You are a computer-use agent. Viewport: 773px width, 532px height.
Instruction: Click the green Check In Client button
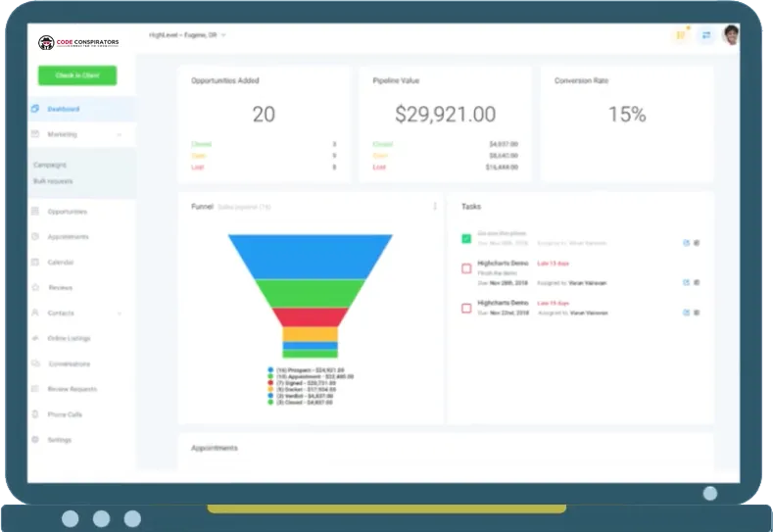tap(77, 75)
